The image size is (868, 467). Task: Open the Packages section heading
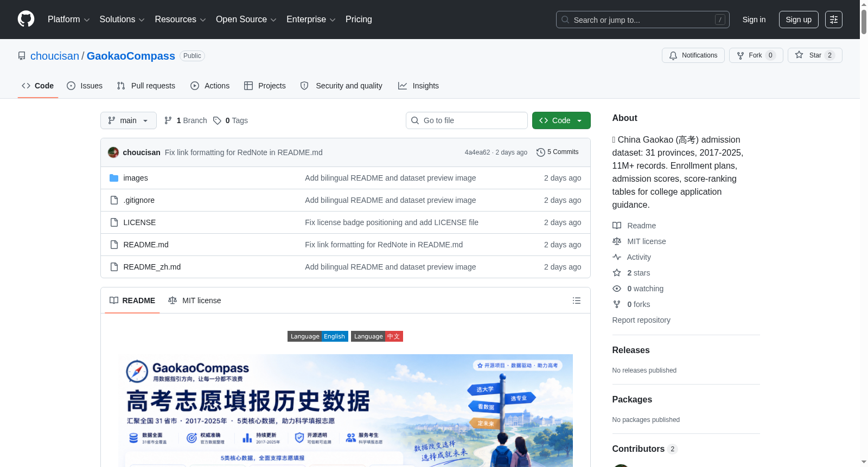[632, 400]
